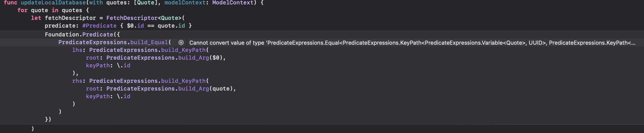Click Foundation.Predicate in the macro expansion

tap(79, 34)
